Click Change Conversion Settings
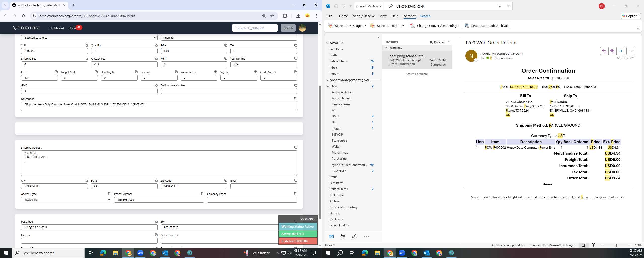 (x=434, y=26)
